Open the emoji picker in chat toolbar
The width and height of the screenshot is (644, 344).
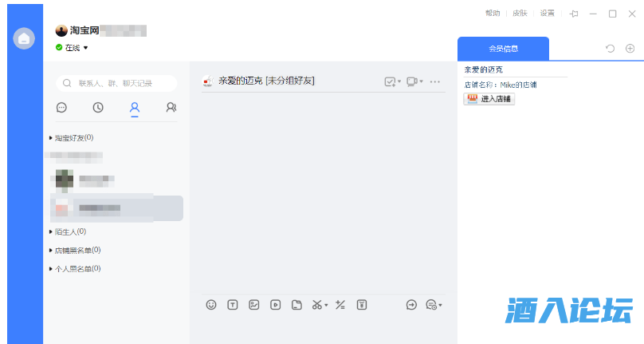[211, 304]
